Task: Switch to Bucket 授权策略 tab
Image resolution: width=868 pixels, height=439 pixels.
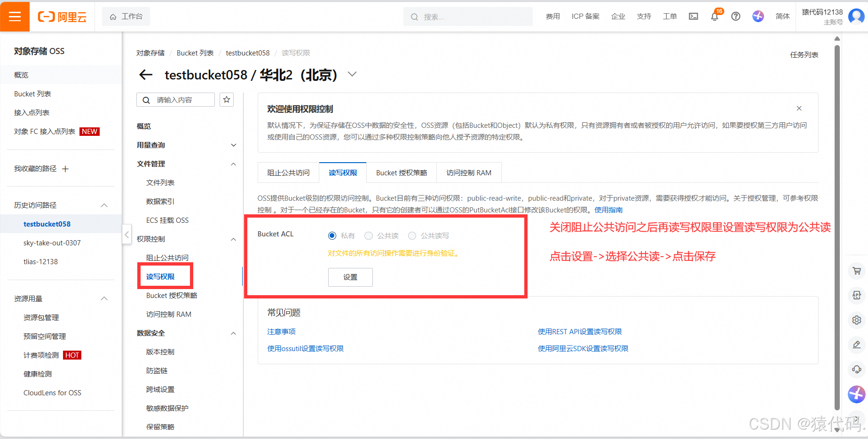Action: pos(402,172)
